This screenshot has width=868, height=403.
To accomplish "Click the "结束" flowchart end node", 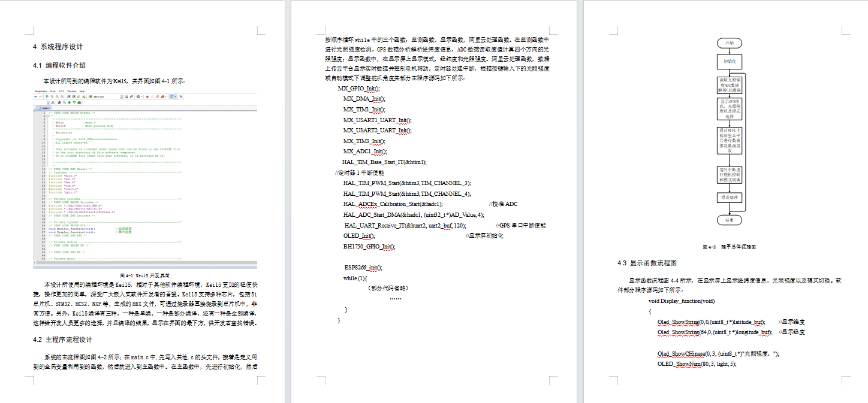I will [x=729, y=220].
